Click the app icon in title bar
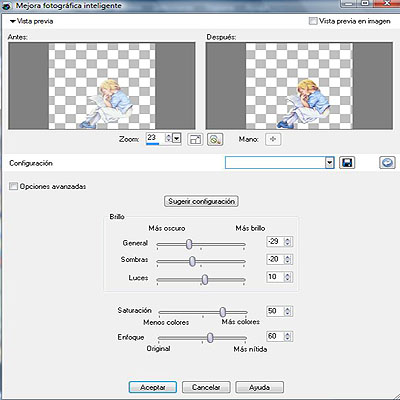 (x=6, y=6)
